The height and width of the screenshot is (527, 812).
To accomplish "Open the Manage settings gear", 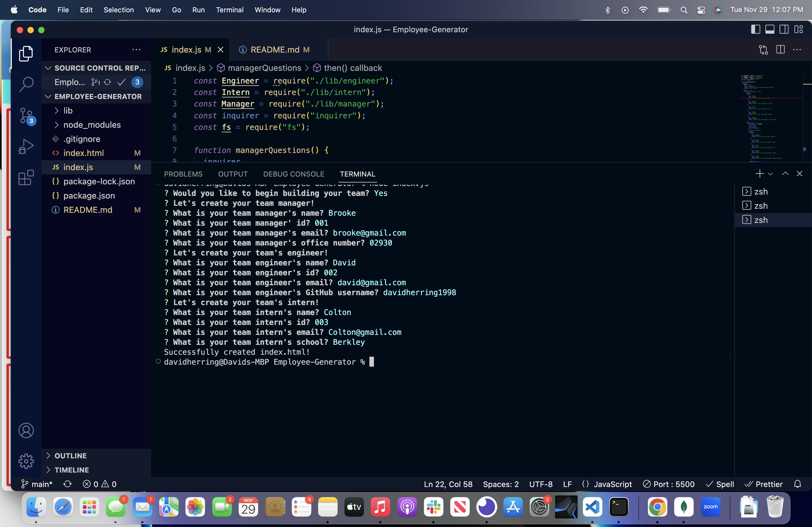I will [26, 461].
